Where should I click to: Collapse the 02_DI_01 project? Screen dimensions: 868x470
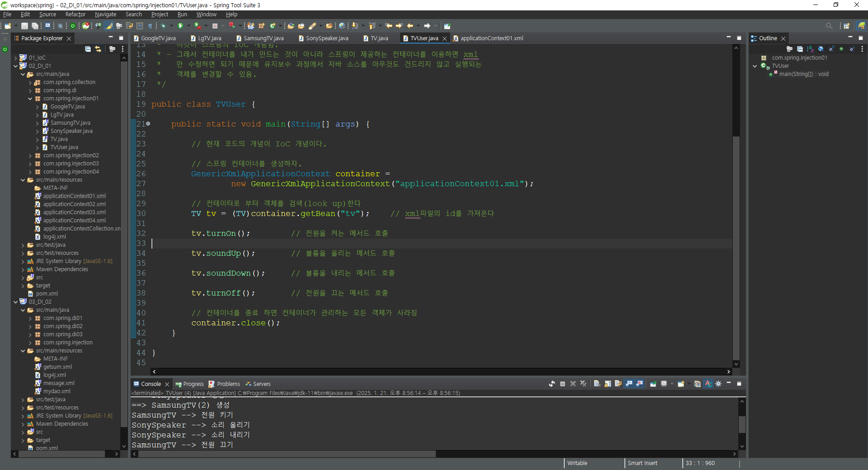click(15, 66)
